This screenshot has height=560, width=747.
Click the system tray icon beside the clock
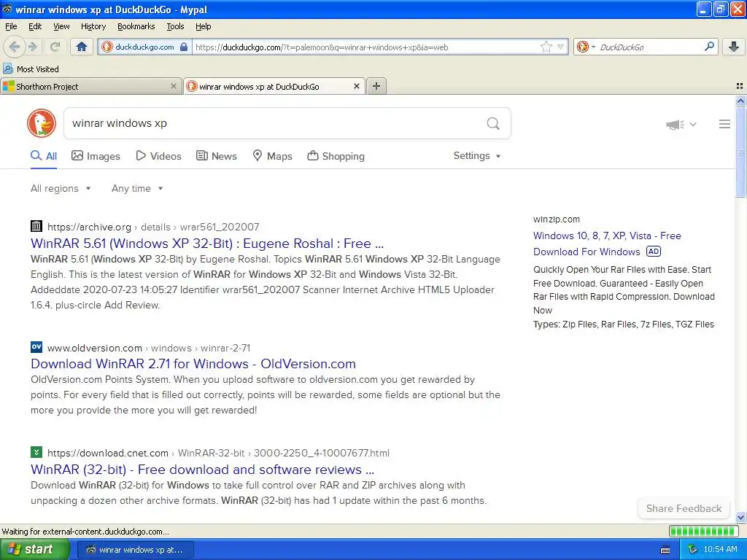click(692, 550)
